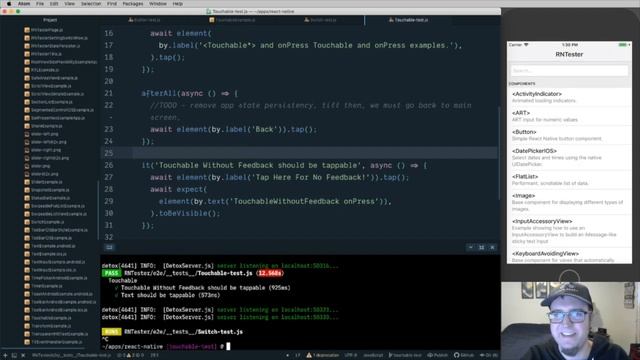Click Publish in the status bar

point(437,356)
